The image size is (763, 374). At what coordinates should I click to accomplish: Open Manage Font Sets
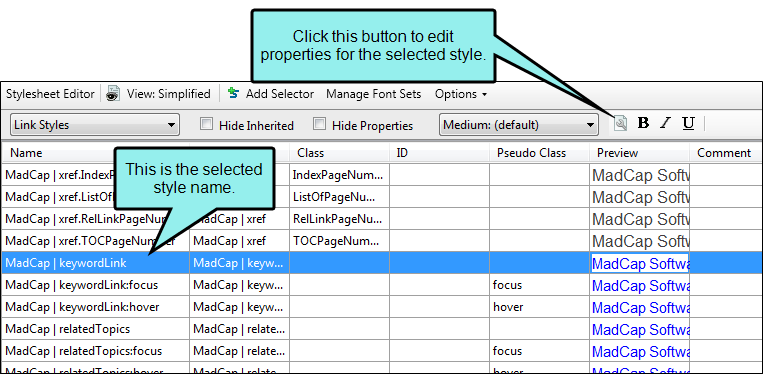[x=373, y=94]
